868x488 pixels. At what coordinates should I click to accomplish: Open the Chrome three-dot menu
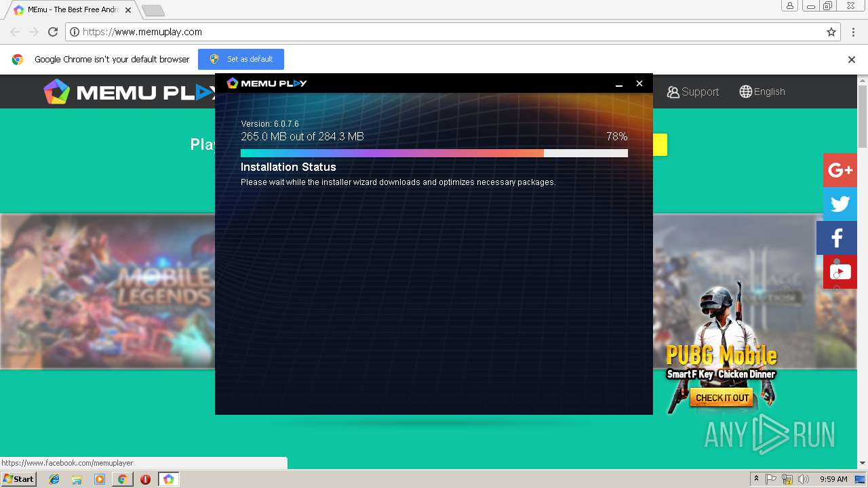853,32
